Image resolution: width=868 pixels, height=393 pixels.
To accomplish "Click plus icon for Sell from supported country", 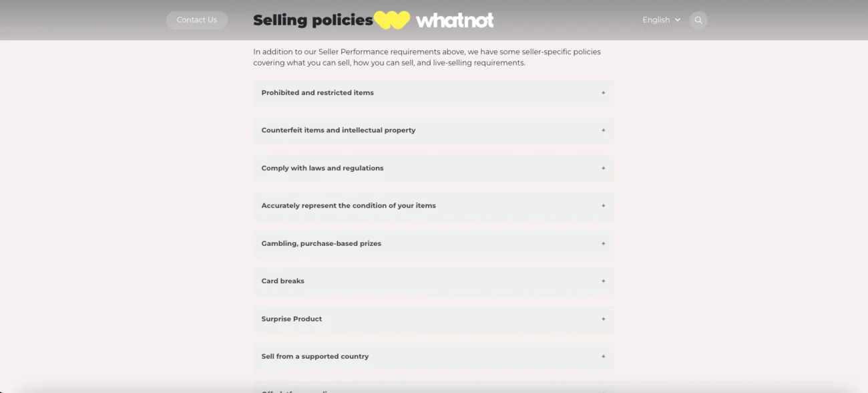I will (x=603, y=357).
